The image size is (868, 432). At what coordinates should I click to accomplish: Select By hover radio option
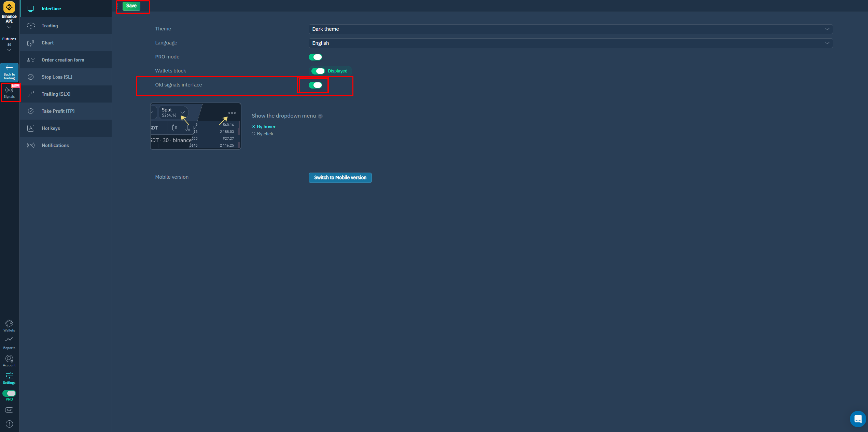pyautogui.click(x=264, y=126)
